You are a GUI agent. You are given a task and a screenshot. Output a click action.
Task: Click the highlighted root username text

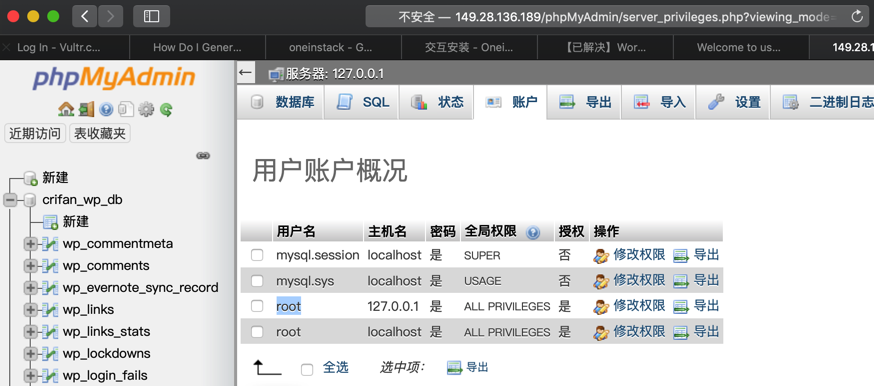(289, 306)
